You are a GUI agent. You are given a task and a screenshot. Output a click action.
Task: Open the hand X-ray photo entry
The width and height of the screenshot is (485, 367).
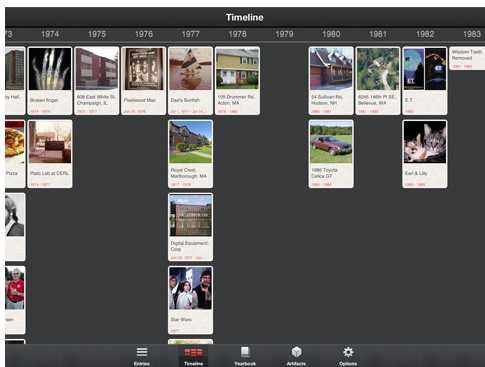[x=50, y=81]
